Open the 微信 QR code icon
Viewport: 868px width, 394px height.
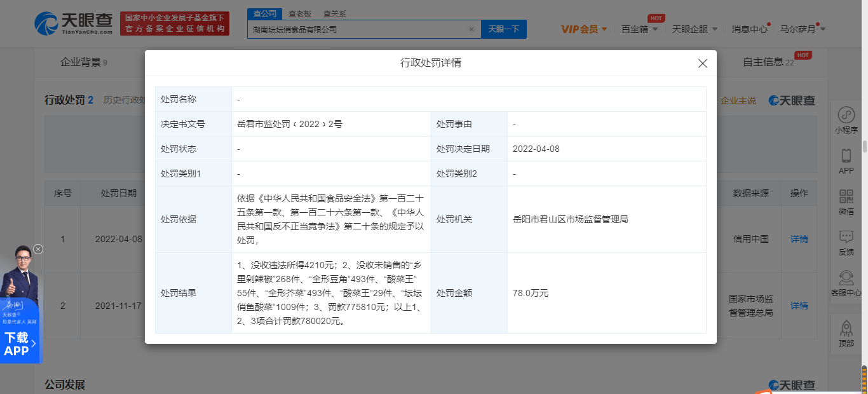846,196
